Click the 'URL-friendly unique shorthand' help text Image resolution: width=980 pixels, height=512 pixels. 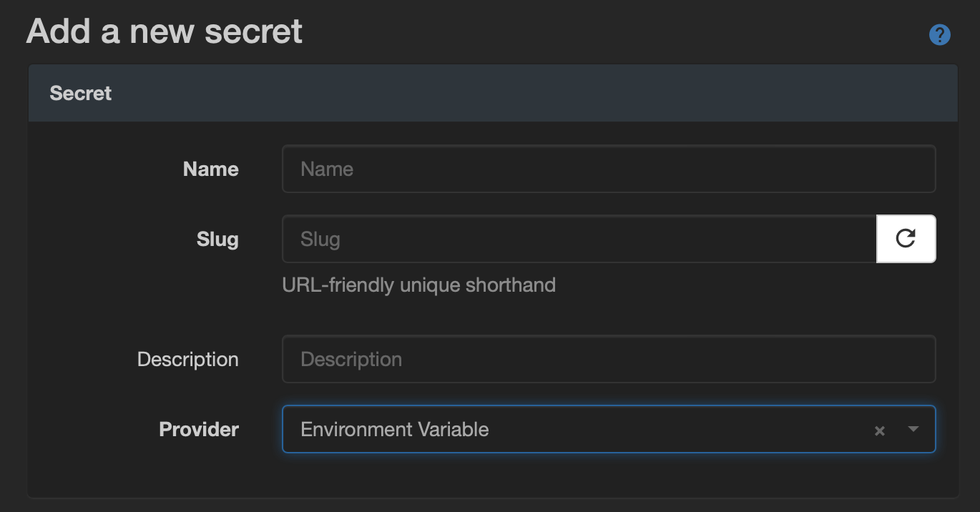pyautogui.click(x=418, y=285)
